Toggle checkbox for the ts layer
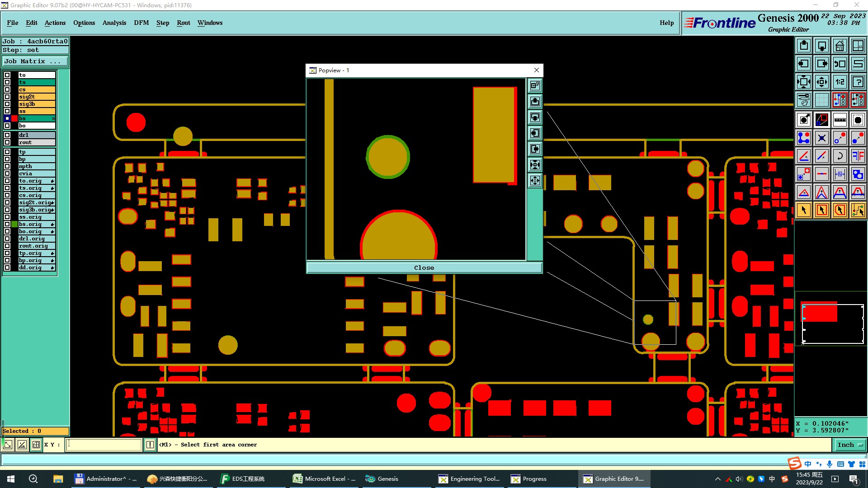 [7, 82]
